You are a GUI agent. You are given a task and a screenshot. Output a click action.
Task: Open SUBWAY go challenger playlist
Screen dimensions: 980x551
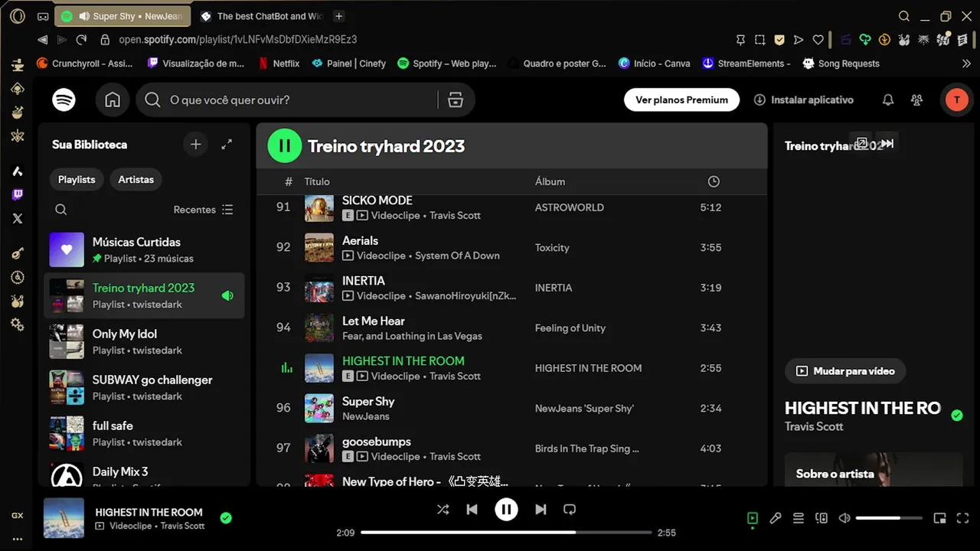[144, 387]
